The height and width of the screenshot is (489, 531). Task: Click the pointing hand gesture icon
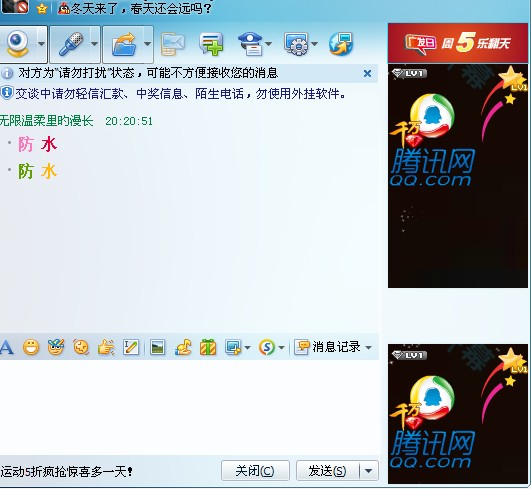click(106, 347)
